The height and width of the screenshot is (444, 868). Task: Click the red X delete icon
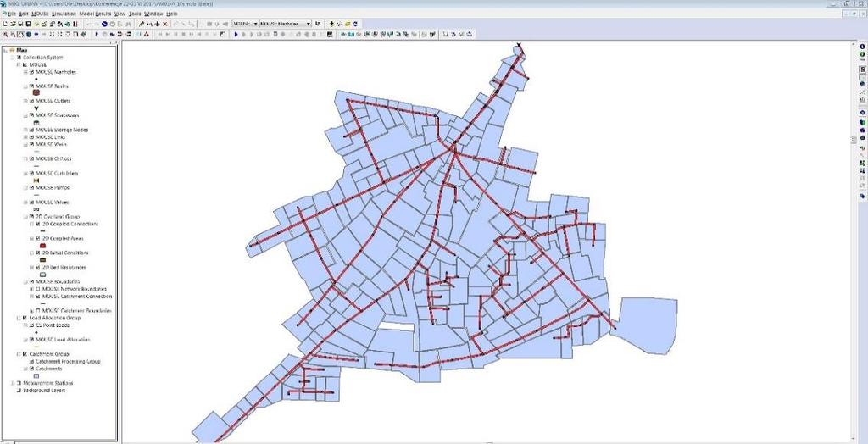tap(165, 24)
